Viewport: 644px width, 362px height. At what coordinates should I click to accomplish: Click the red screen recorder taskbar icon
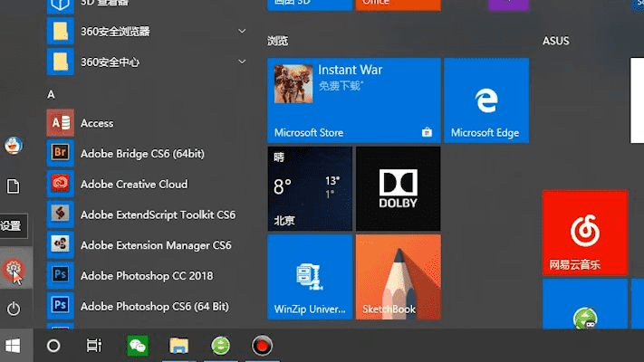262,346
